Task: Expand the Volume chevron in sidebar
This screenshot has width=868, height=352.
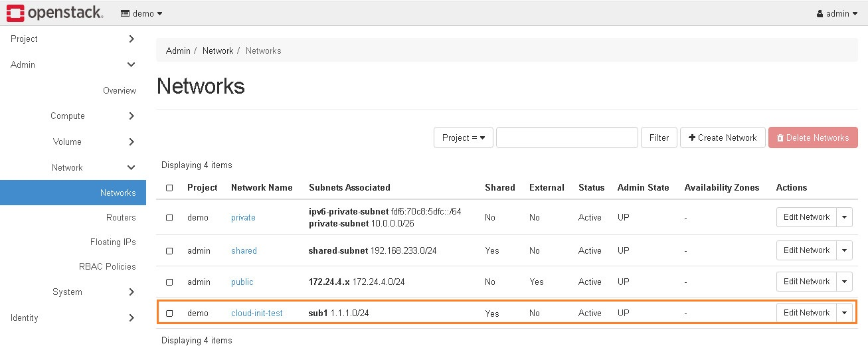Action: tap(131, 142)
